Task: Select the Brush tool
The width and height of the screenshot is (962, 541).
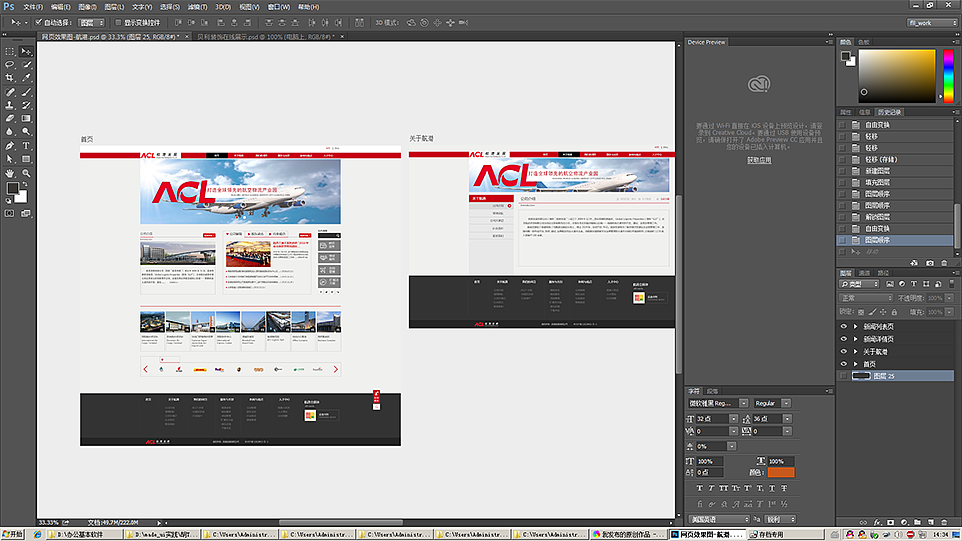Action: pos(26,92)
